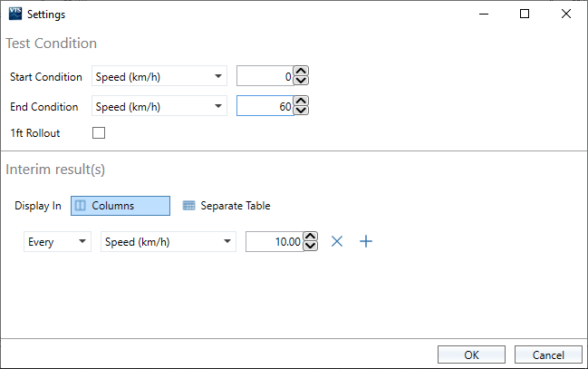The image size is (588, 369).
Task: Expand the Every interval dropdown
Action: tap(57, 242)
